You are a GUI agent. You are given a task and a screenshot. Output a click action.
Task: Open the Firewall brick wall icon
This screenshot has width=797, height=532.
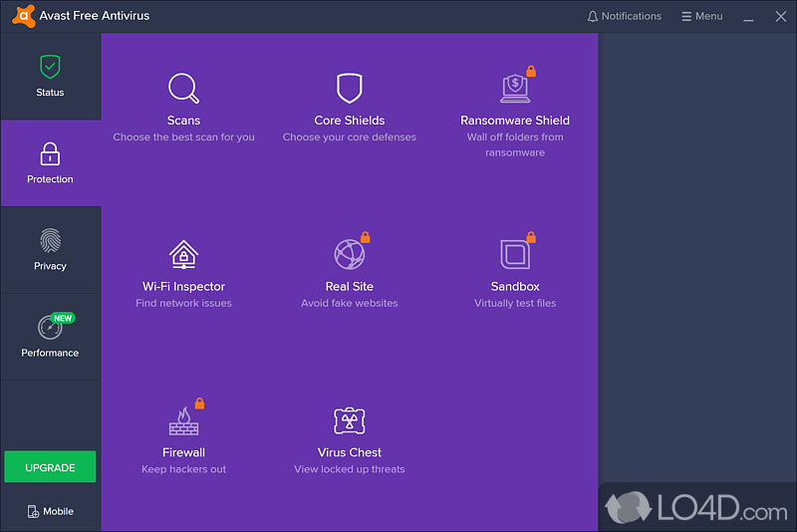pos(183,419)
